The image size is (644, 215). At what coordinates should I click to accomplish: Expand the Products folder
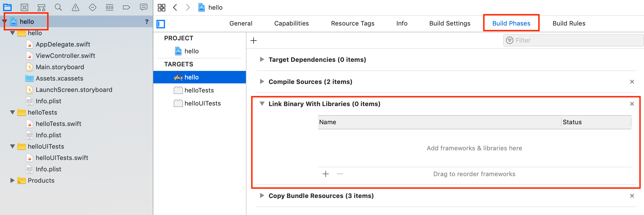tap(12, 180)
